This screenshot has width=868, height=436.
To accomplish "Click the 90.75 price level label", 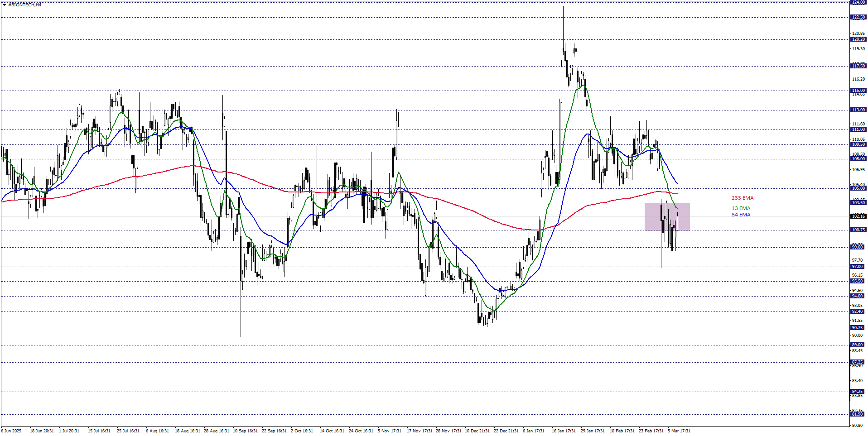I will pyautogui.click(x=858, y=328).
